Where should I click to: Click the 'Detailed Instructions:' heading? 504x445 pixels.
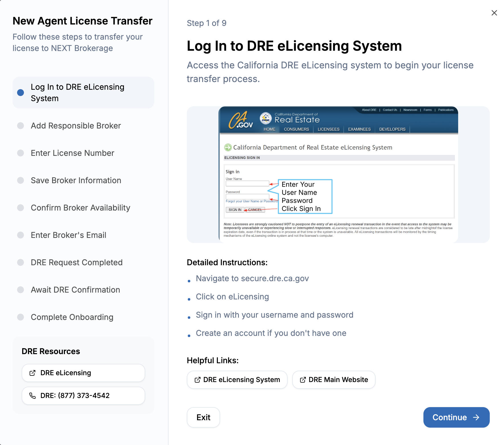coord(227,262)
